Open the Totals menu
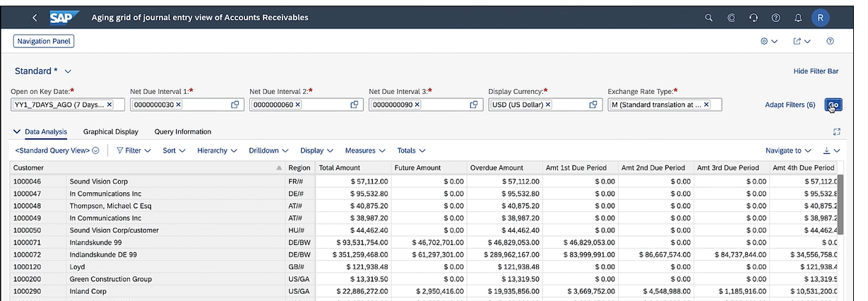The height and width of the screenshot is (301, 868). tap(412, 150)
